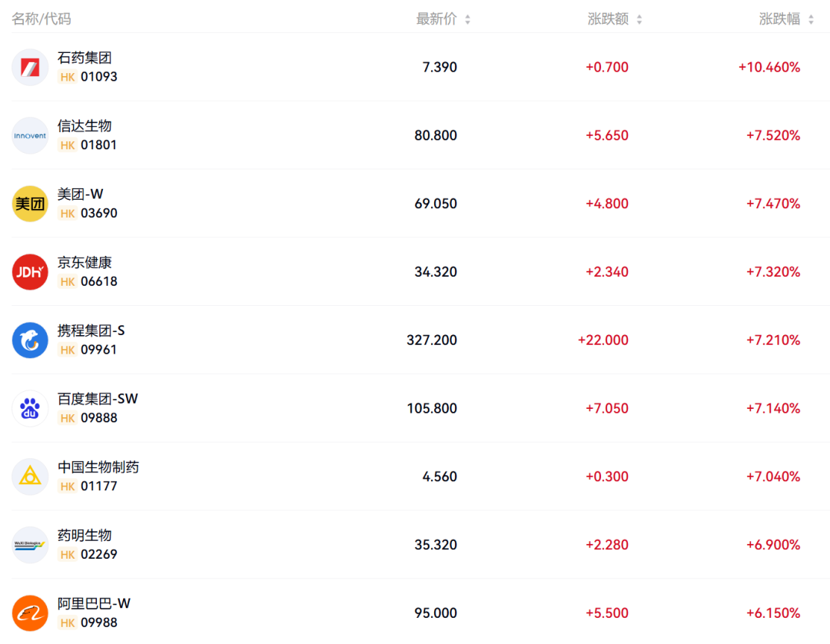Click the HK badge beside 03690
The height and width of the screenshot is (644, 830).
(67, 213)
